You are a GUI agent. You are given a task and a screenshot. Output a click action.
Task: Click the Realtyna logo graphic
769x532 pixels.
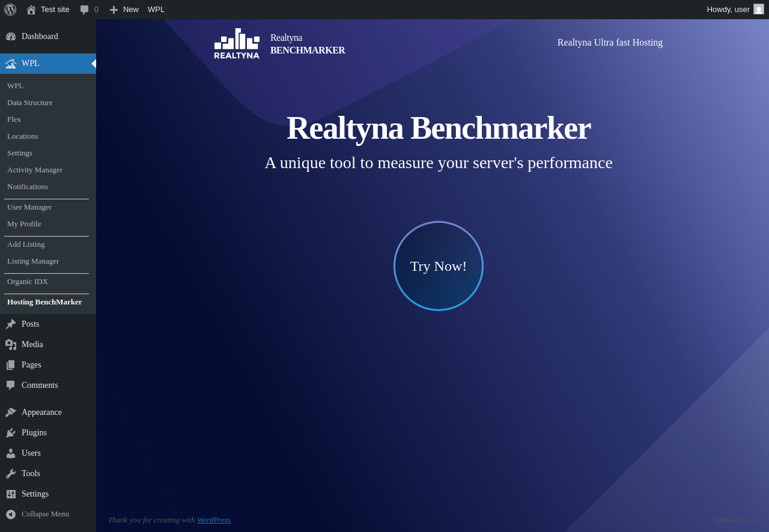pos(237,44)
